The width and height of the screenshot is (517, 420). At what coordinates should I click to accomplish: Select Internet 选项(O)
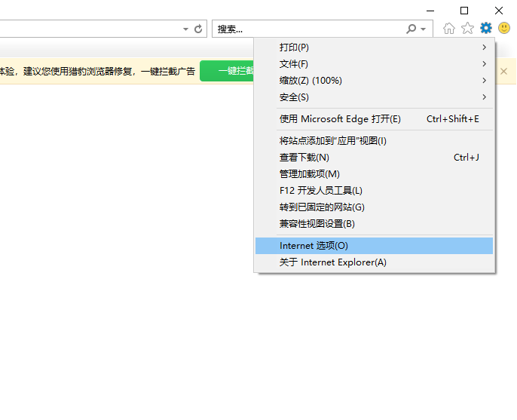pos(375,246)
